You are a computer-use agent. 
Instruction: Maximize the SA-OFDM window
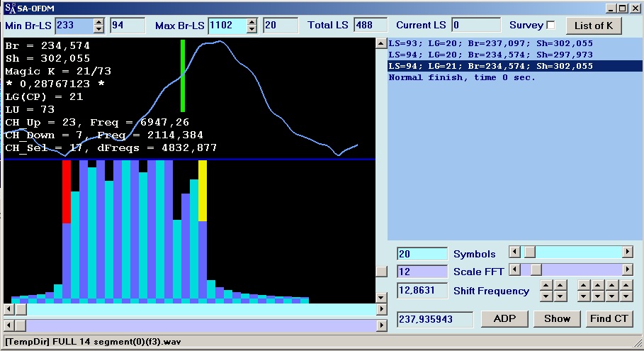623,9
